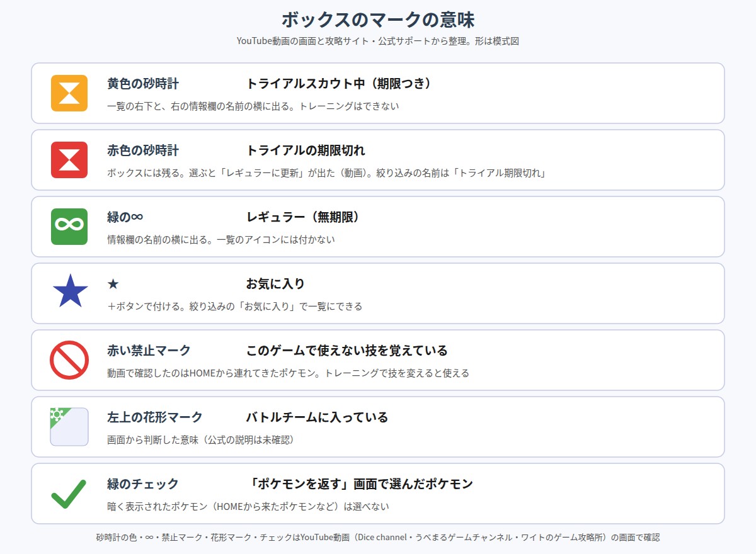The image size is (756, 554).
Task: Click the red hourglass icon
Action: click(69, 160)
